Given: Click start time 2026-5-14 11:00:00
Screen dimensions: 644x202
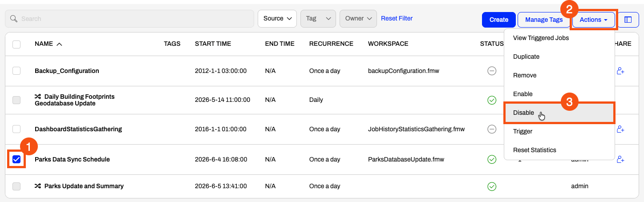Looking at the screenshot, I should [223, 100].
